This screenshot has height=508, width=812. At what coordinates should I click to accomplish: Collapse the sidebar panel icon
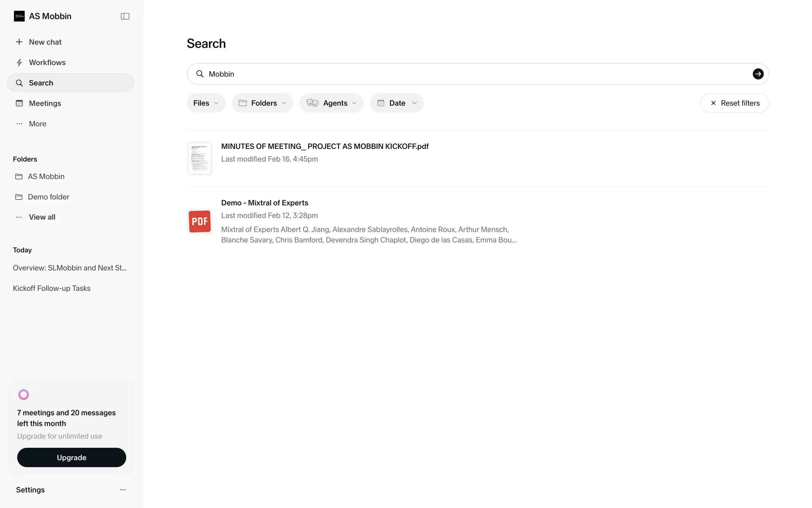coord(125,16)
